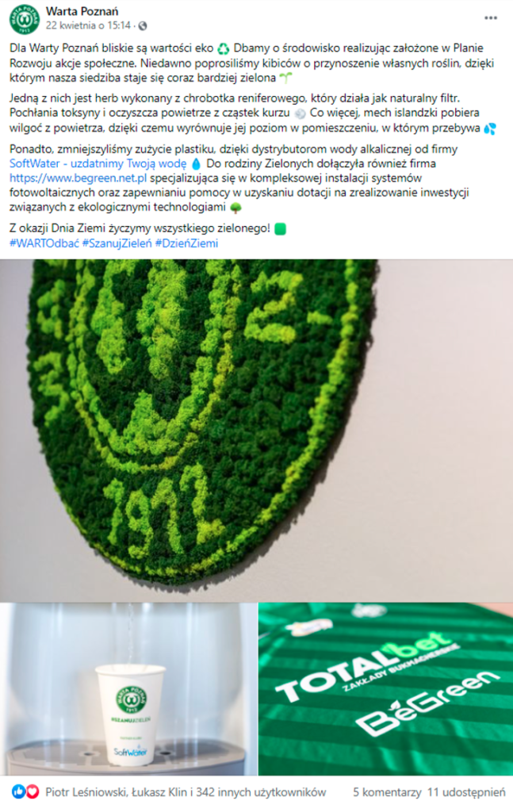Open the SoftWater paper cup photo

128,689
